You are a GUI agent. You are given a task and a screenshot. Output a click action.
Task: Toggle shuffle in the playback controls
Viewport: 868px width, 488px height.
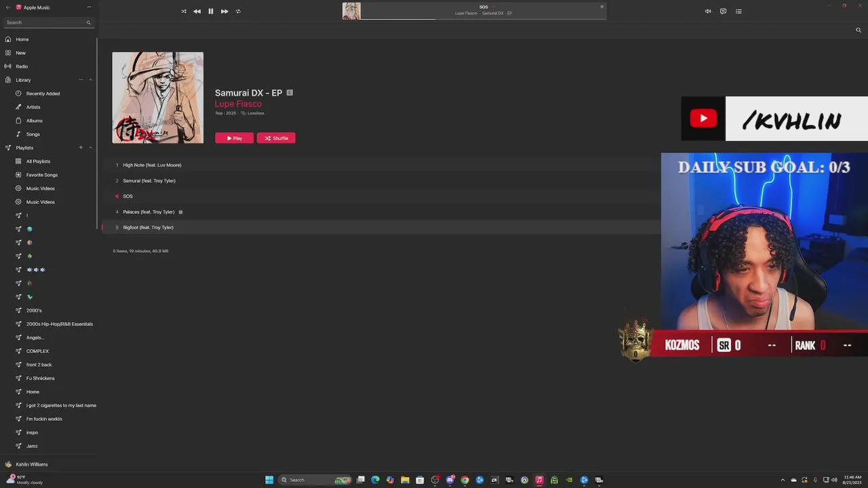(x=183, y=12)
